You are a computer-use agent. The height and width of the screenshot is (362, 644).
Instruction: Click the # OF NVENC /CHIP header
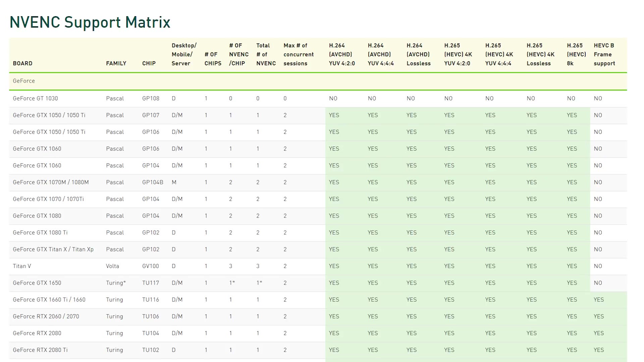(238, 54)
